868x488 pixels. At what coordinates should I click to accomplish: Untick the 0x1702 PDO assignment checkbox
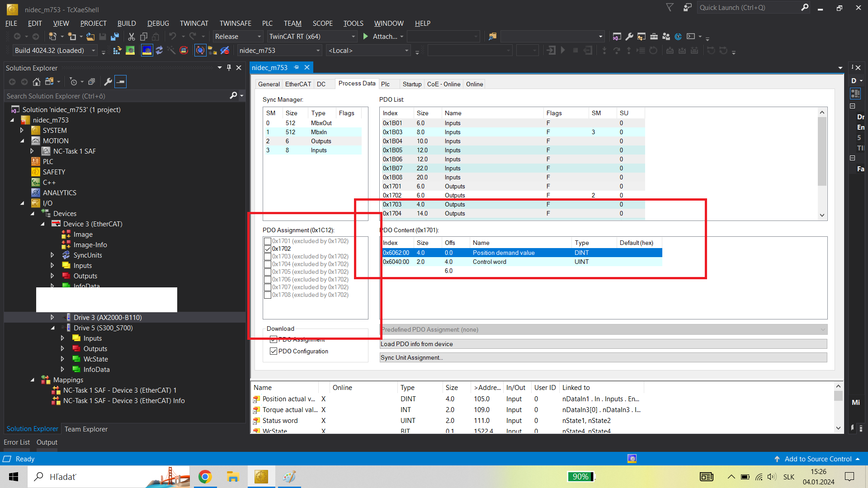268,249
